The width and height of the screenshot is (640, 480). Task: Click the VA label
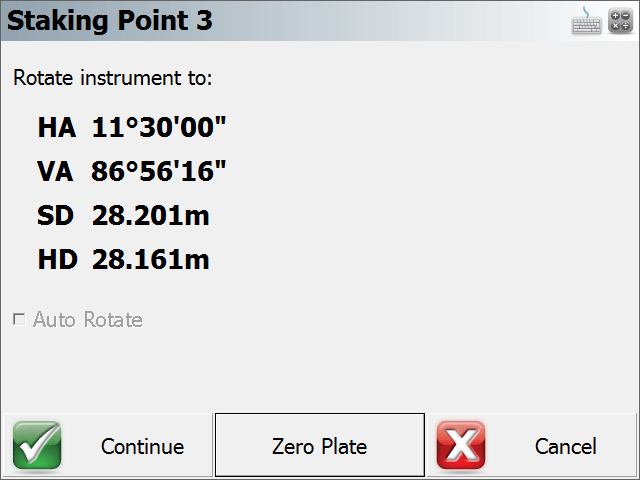(x=55, y=171)
